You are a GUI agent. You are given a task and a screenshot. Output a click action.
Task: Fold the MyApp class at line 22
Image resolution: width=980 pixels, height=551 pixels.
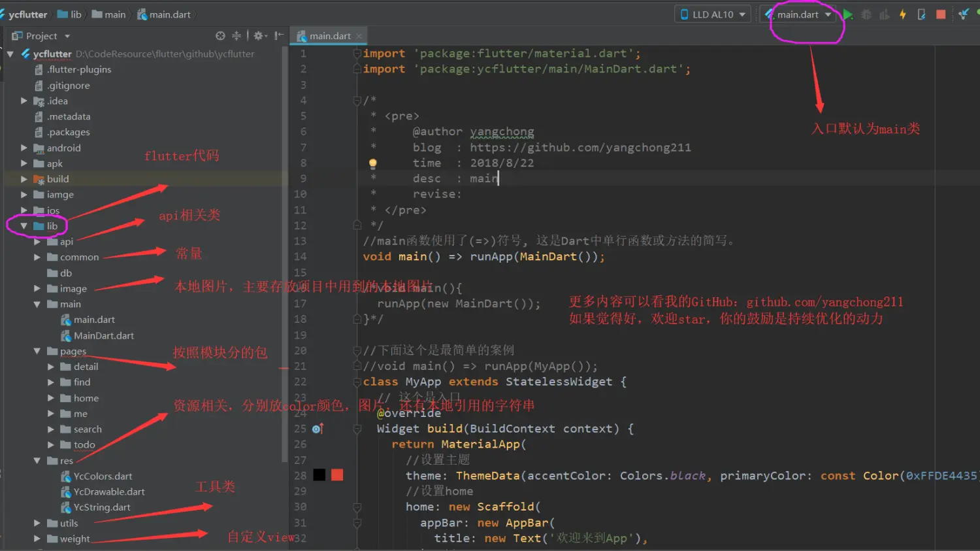coord(357,382)
